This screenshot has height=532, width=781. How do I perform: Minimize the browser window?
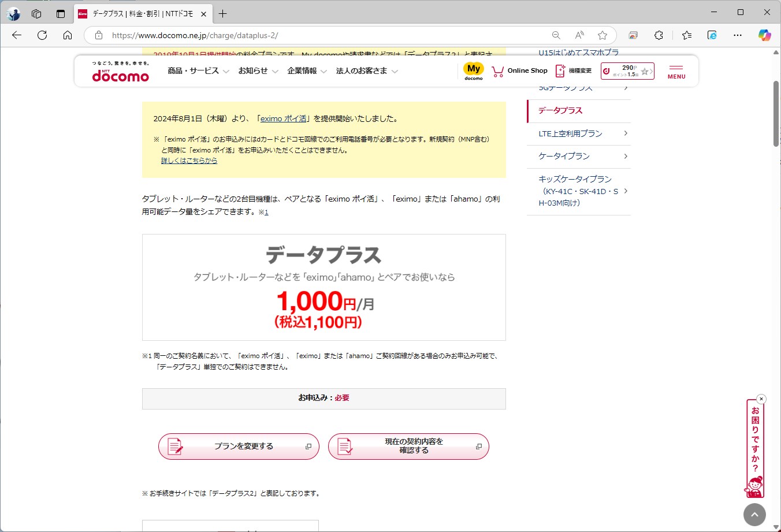click(714, 12)
